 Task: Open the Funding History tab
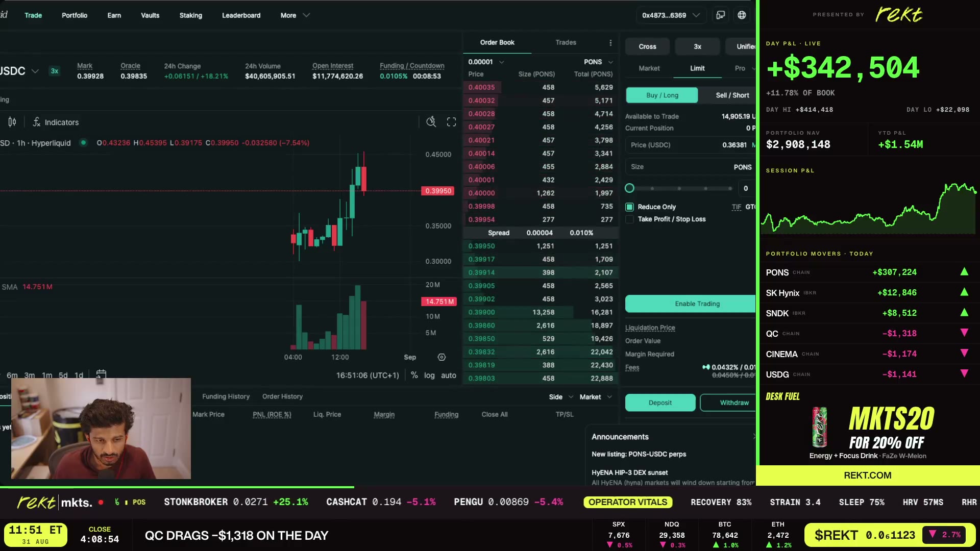coord(226,396)
